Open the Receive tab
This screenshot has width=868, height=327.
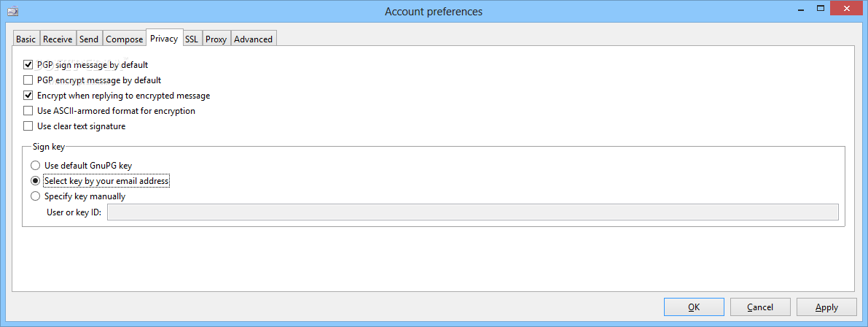point(58,39)
